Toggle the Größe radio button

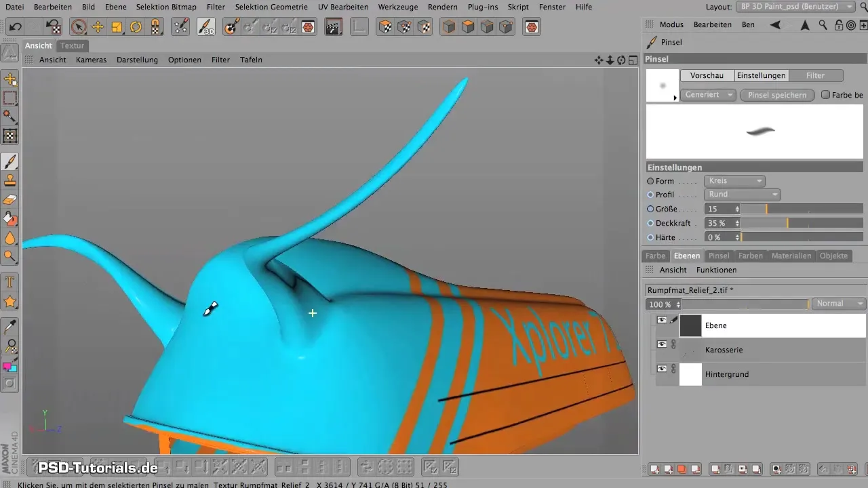(651, 209)
